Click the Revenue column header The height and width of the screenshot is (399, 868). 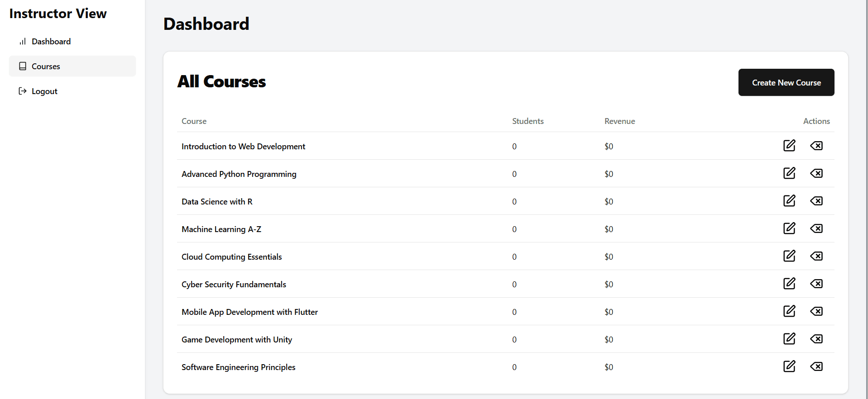tap(619, 121)
